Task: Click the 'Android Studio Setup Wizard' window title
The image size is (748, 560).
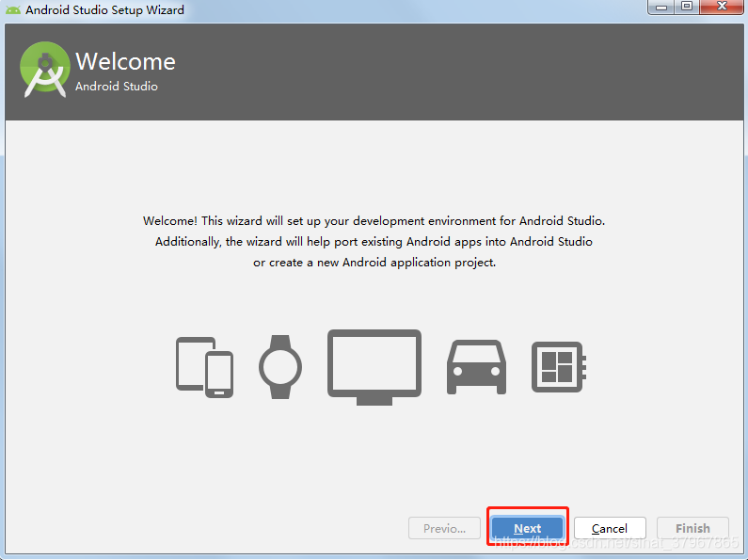Action: [x=104, y=10]
